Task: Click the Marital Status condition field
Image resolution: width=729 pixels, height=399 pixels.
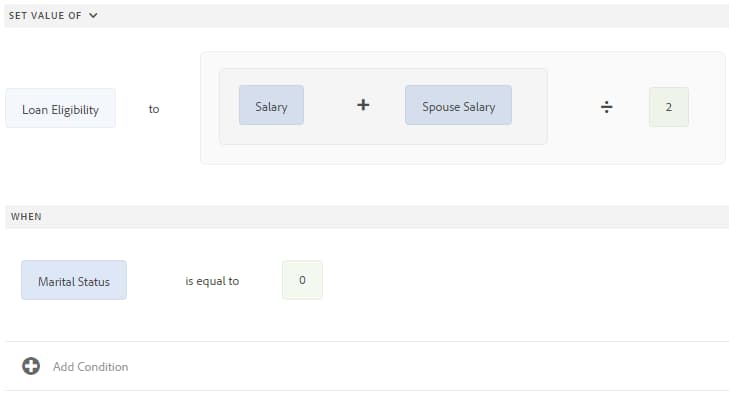Action: point(74,280)
